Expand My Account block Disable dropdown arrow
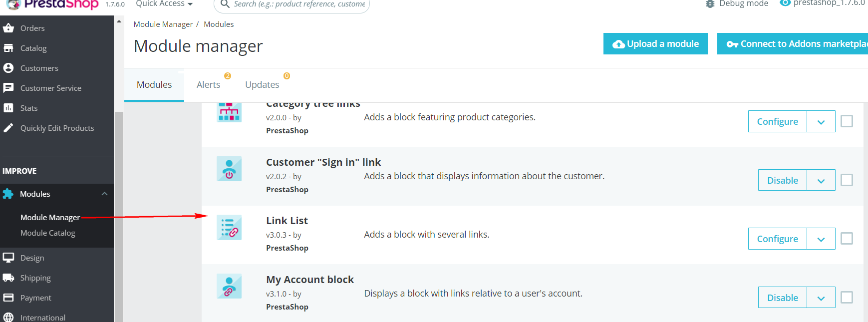This screenshot has width=868, height=322. [x=821, y=298]
